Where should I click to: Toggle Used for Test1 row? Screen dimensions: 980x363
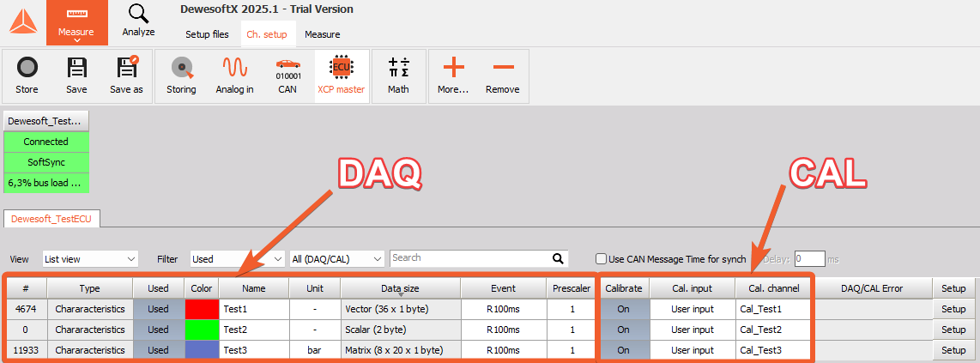tap(158, 309)
